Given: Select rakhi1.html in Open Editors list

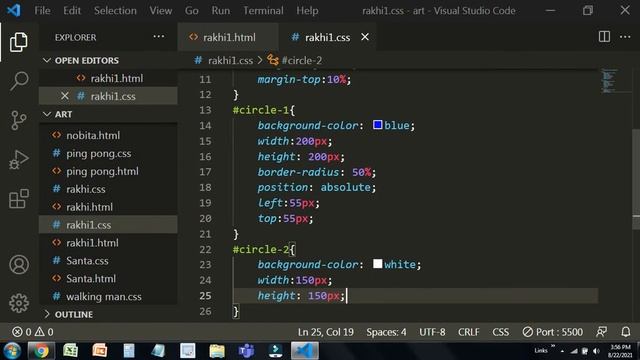Looking at the screenshot, I should point(117,78).
